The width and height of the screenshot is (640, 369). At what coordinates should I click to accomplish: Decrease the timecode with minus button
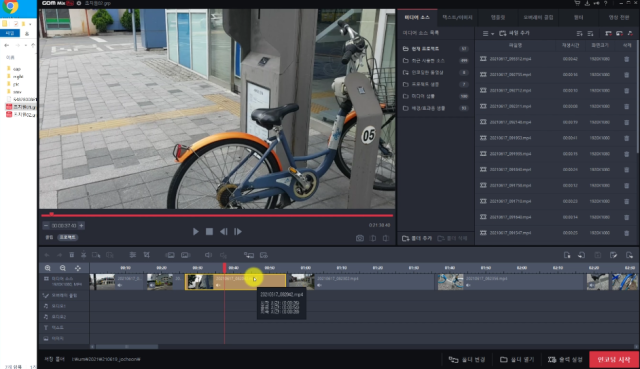click(46, 225)
